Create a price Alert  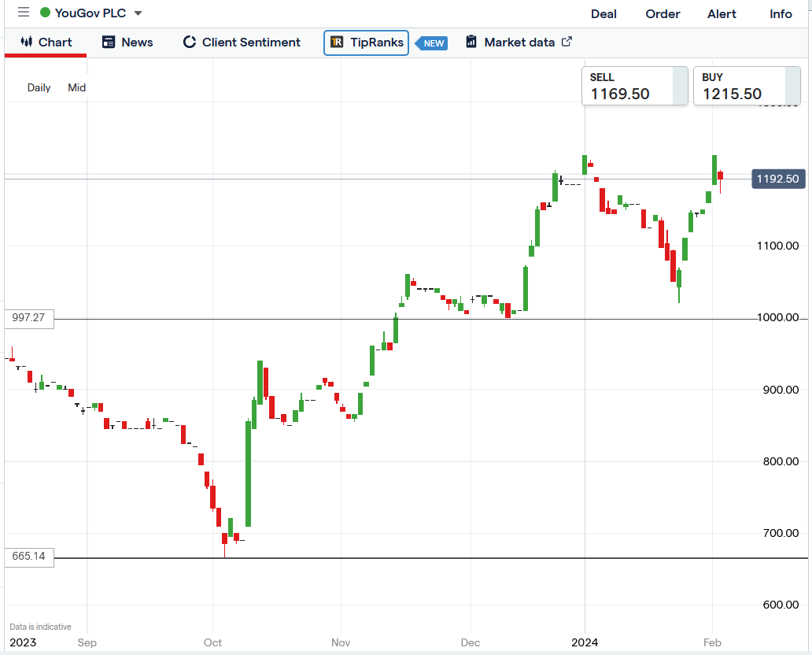722,14
